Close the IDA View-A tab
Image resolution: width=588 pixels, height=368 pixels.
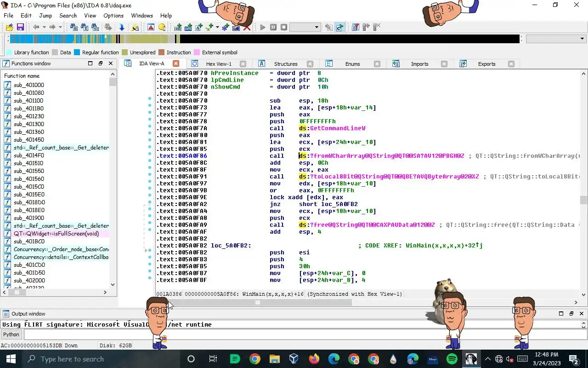coord(176,63)
